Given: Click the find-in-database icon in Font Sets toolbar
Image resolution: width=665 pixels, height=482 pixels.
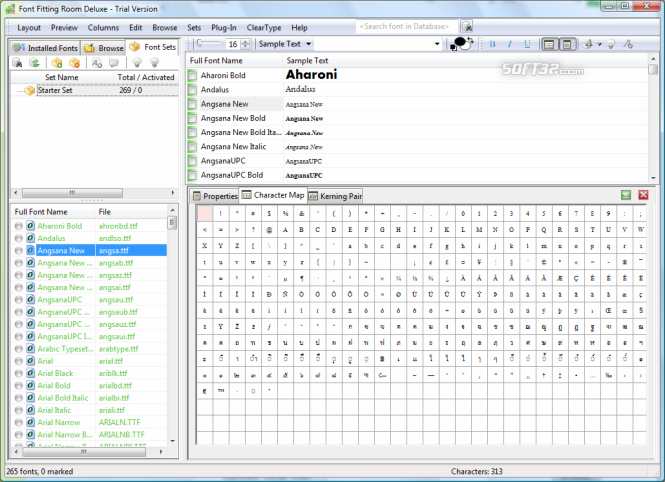Looking at the screenshot, I should [17, 63].
